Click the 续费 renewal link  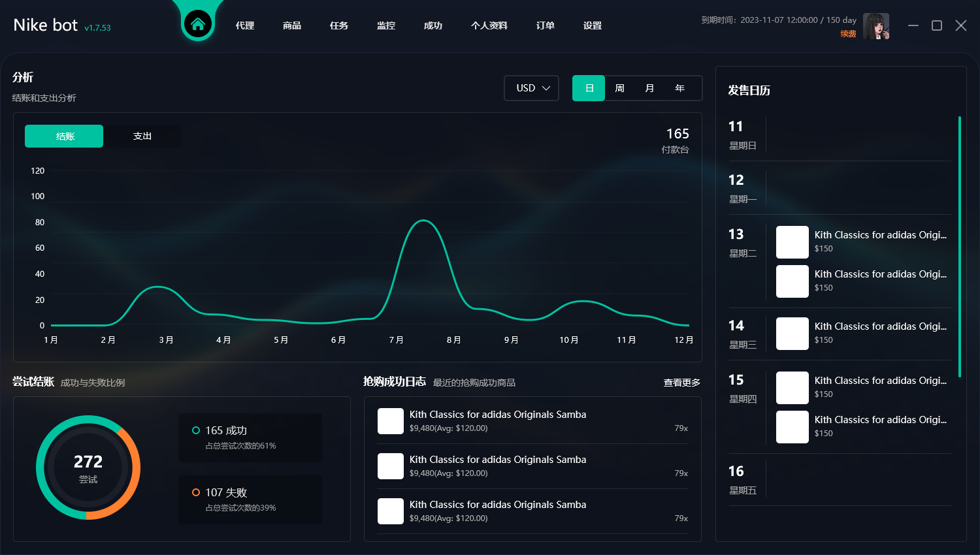[848, 34]
